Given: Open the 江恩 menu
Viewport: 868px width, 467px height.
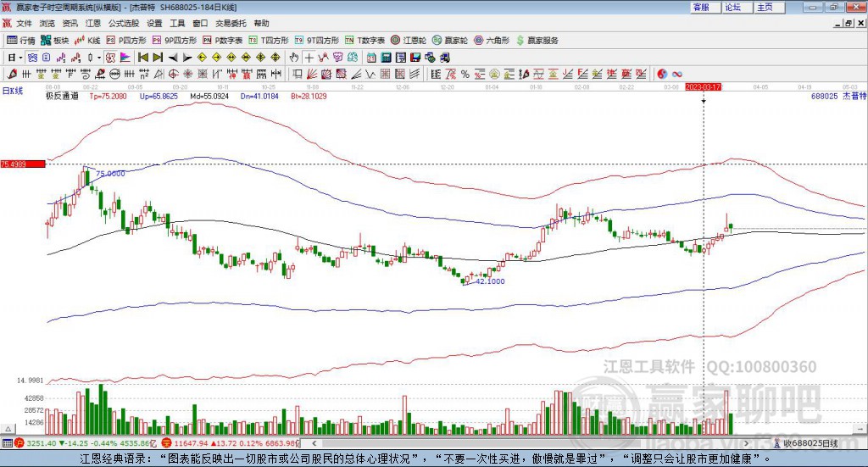Looking at the screenshot, I should point(93,23).
